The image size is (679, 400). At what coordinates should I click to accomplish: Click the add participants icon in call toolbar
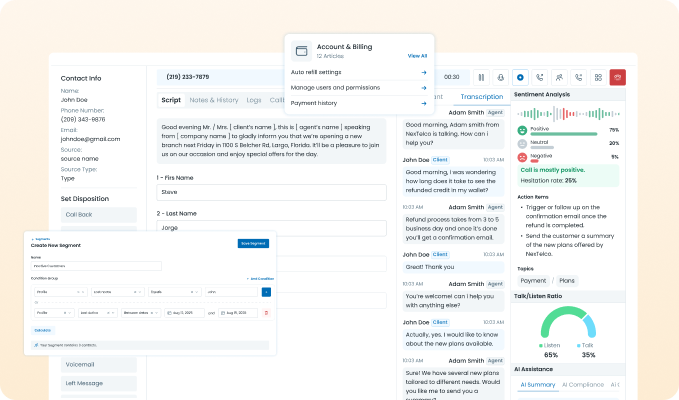coord(559,77)
